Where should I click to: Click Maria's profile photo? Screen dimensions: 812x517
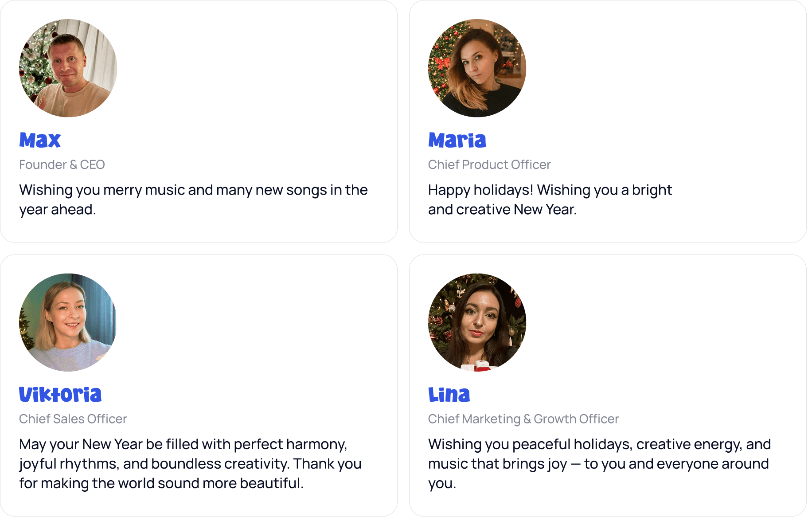point(477,68)
